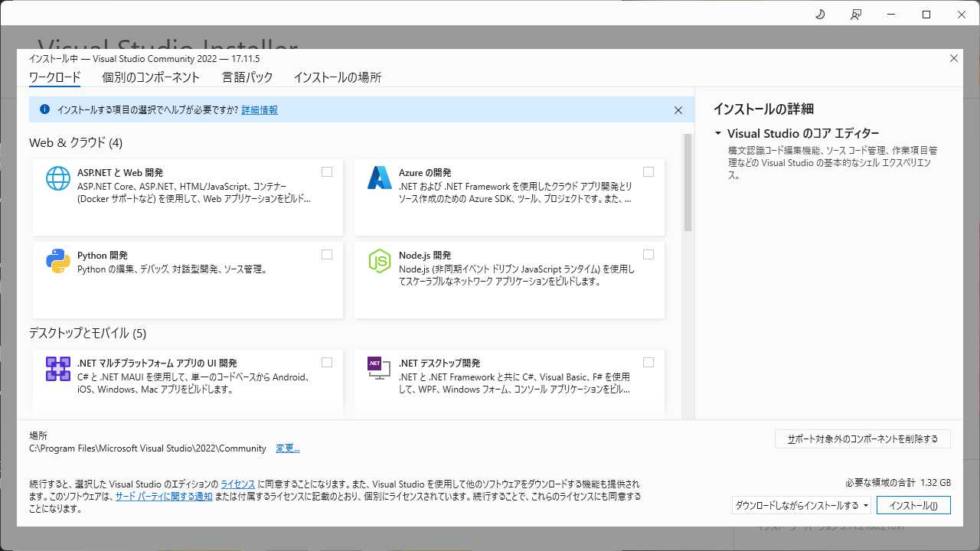Check the Azure の開発 workload checkbox

pyautogui.click(x=648, y=172)
